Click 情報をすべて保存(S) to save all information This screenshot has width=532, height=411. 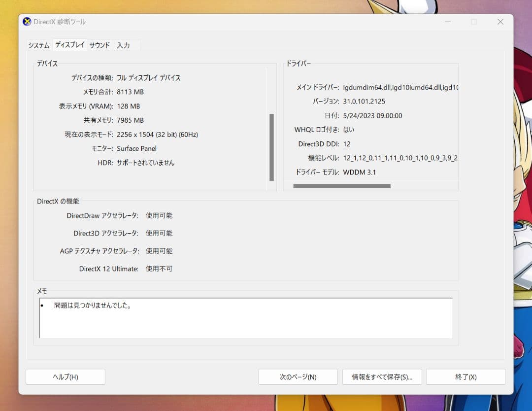(382, 377)
